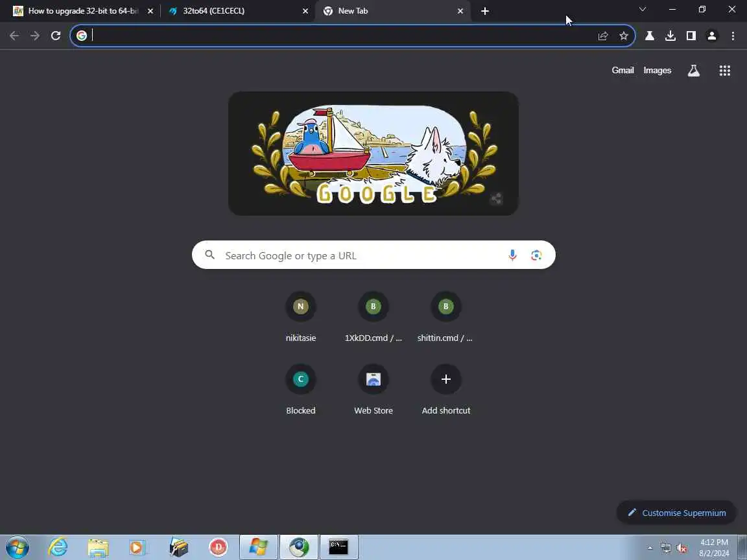This screenshot has width=747, height=560.
Task: Share the Google doodle
Action: click(496, 199)
